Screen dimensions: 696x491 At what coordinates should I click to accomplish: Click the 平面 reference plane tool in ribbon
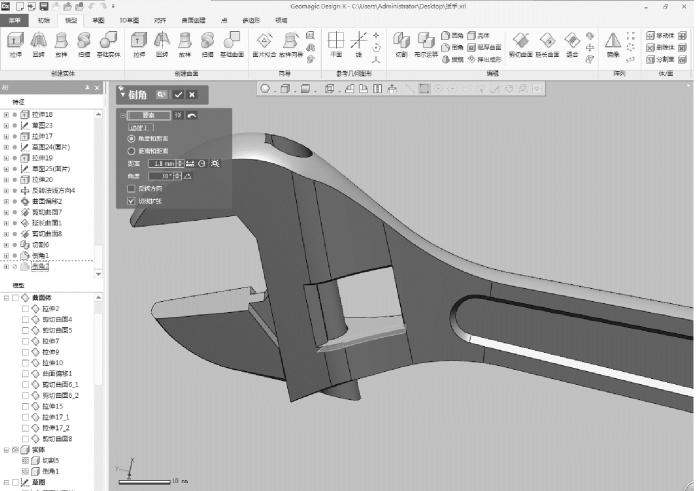pos(335,42)
